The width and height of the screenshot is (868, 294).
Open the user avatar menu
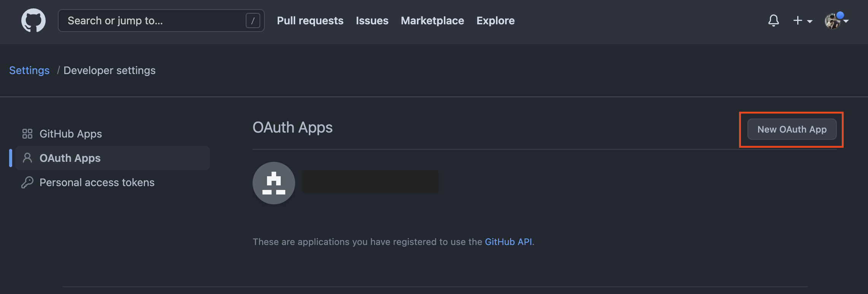click(836, 21)
